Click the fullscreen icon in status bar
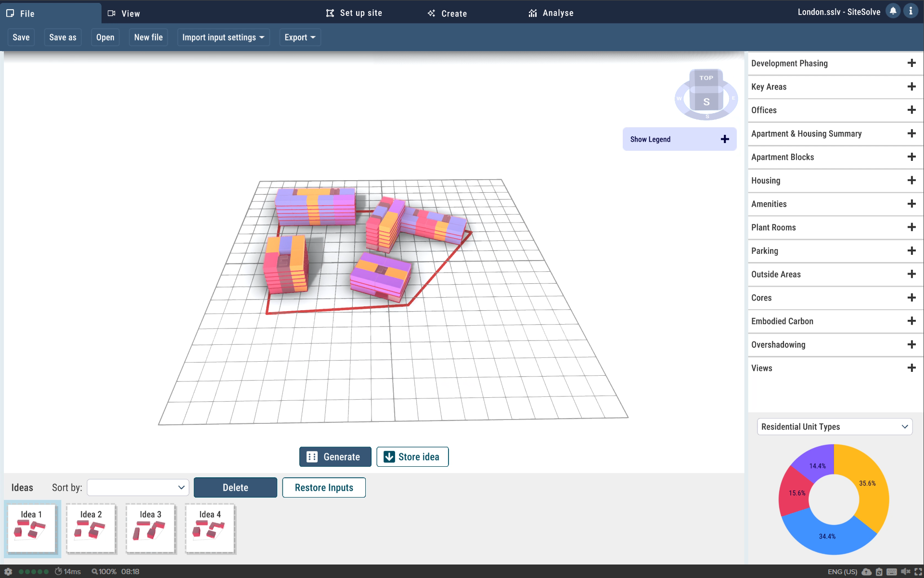This screenshot has width=924, height=578. tap(918, 572)
